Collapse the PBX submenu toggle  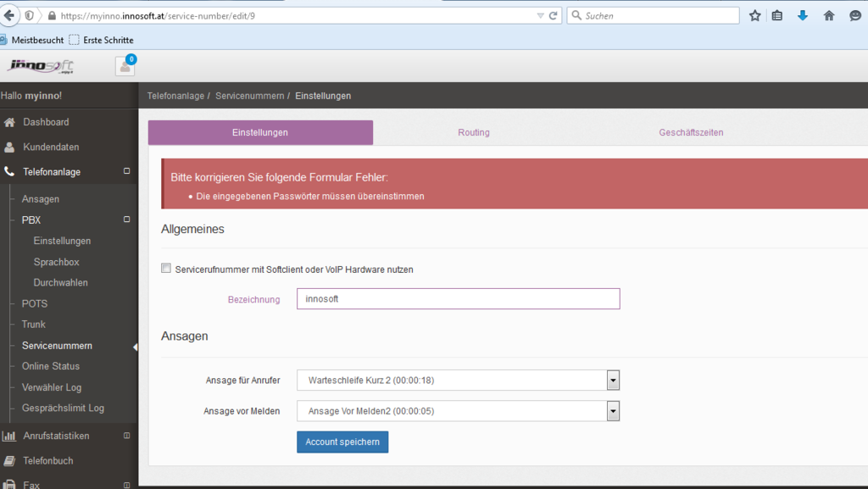click(127, 219)
